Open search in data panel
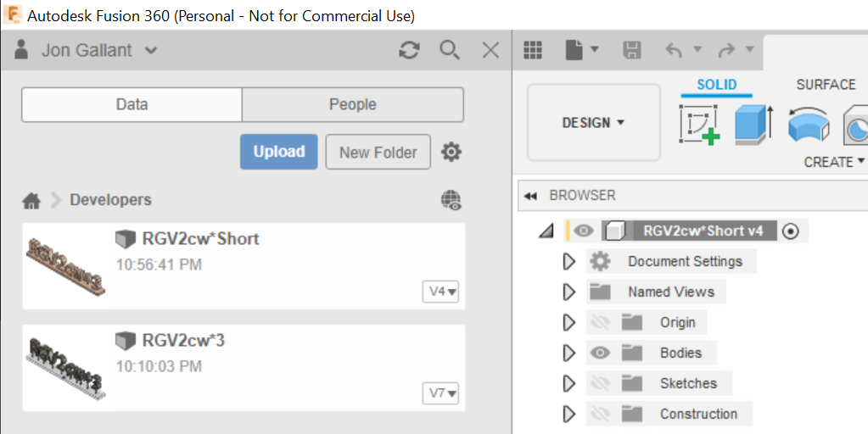This screenshot has height=434, width=868. [450, 51]
